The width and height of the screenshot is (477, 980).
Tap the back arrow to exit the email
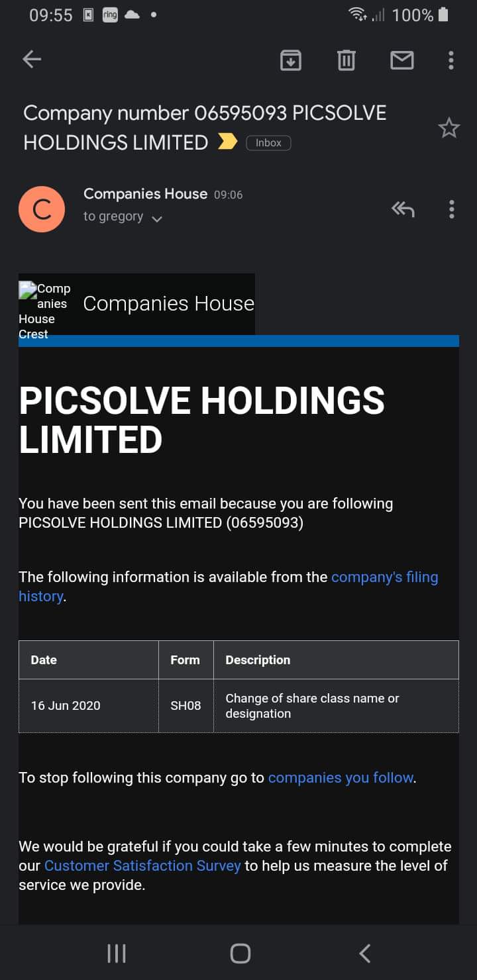point(32,60)
